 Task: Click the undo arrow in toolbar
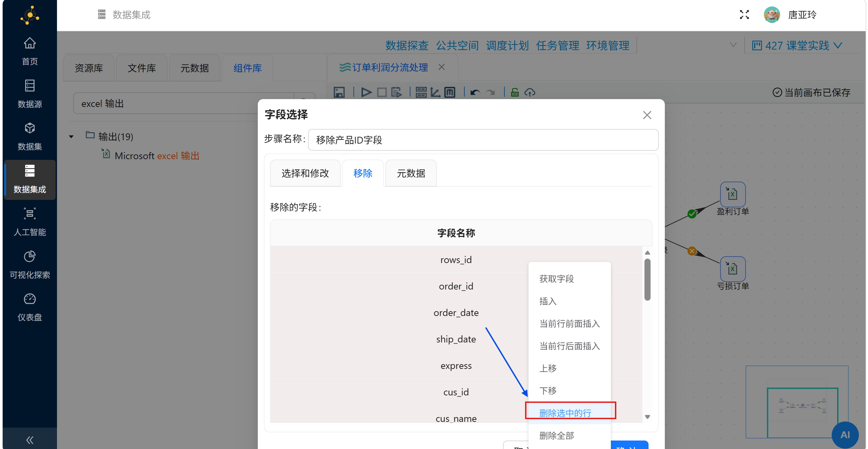click(475, 92)
